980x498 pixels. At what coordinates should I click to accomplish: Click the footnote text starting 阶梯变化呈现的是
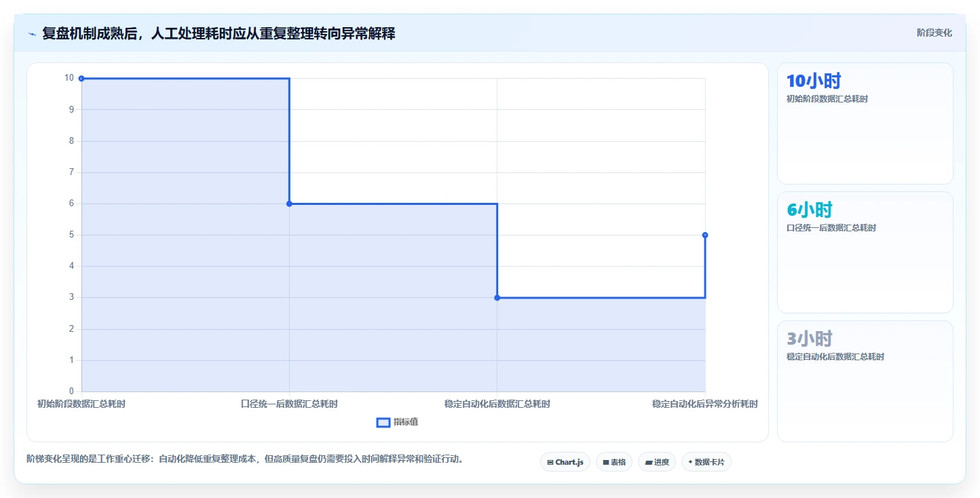point(246,459)
